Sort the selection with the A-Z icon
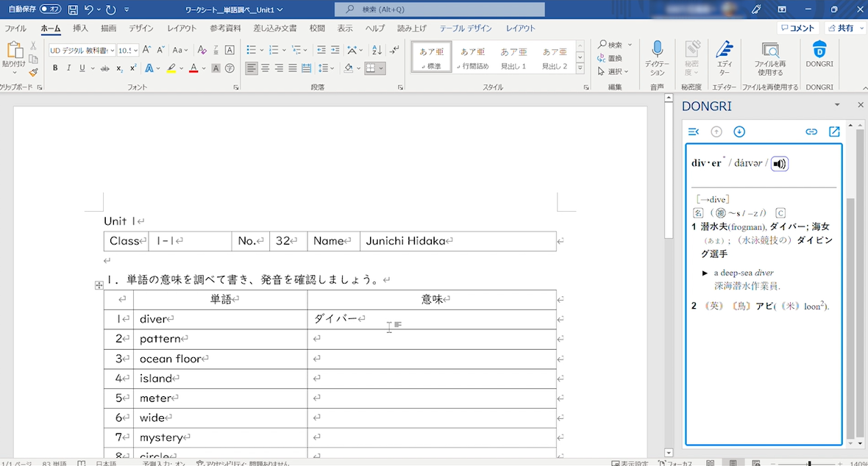This screenshot has width=868, height=466. 377,51
